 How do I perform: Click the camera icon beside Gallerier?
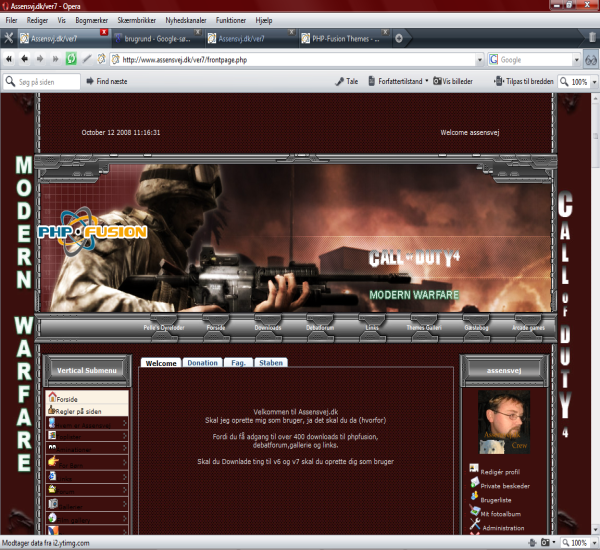(x=53, y=503)
